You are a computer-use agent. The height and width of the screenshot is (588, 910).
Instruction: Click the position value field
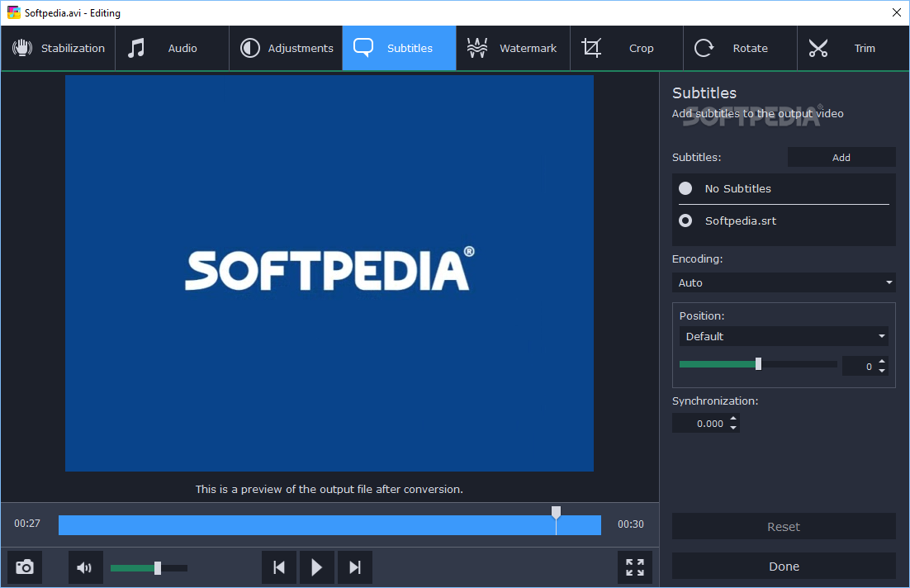point(860,367)
